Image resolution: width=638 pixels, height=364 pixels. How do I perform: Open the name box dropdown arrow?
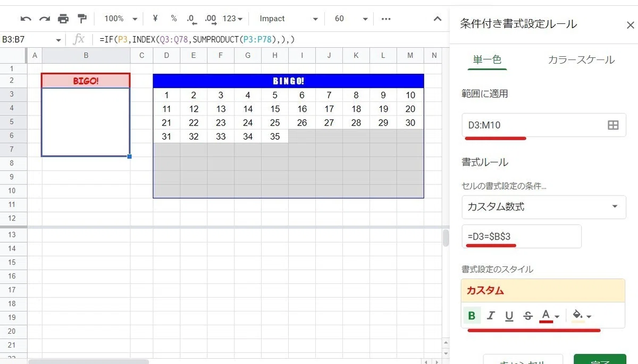point(58,40)
